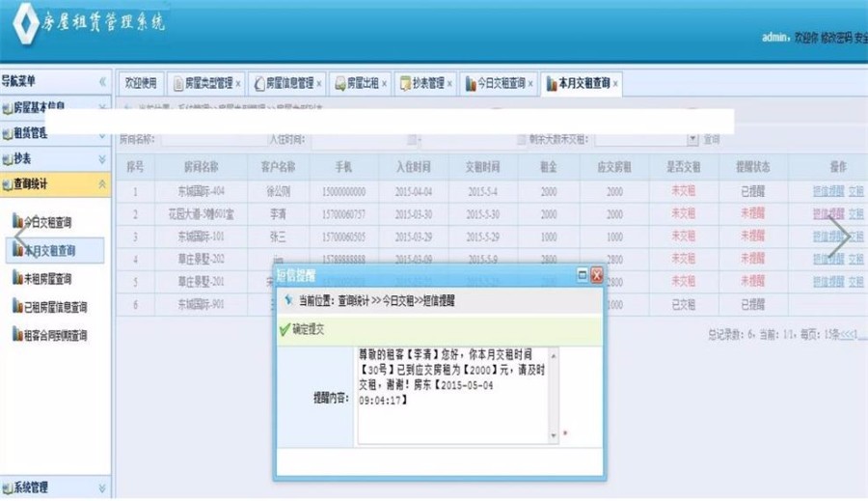Click 交租 link for 草庄别墅-201
Screen dimensions: 868x501
coord(855,282)
